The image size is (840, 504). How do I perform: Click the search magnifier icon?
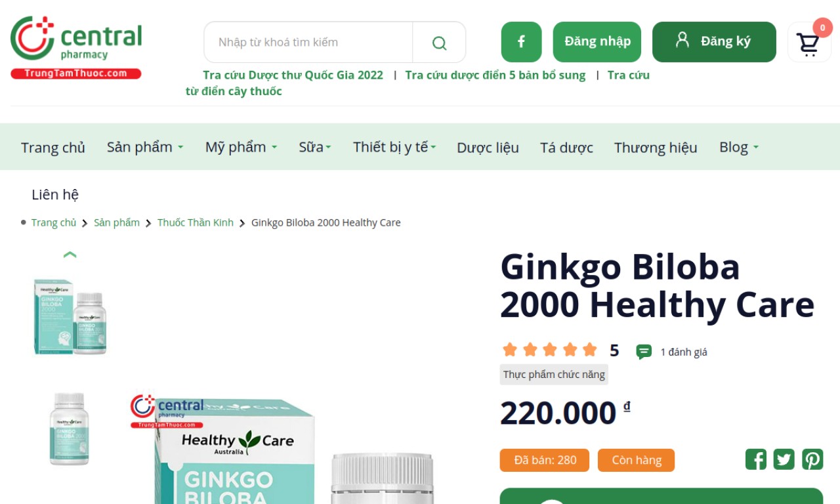point(439,43)
